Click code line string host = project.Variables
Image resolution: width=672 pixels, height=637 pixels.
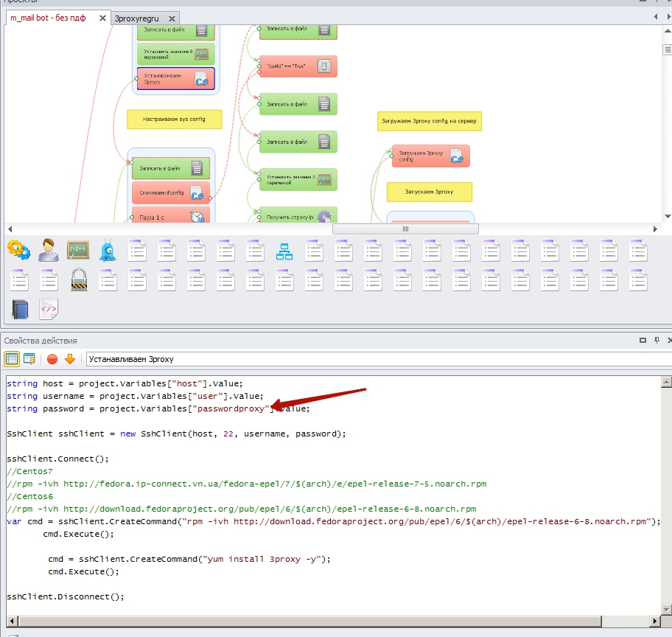(125, 383)
